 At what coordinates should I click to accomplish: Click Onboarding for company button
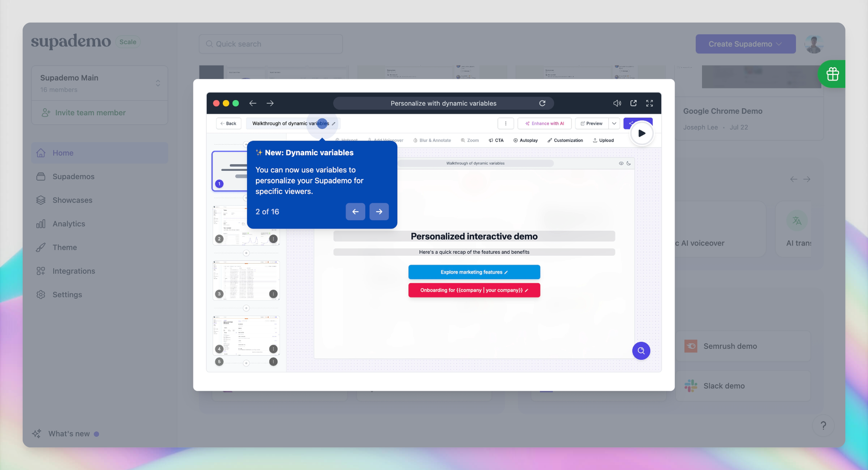(x=474, y=290)
